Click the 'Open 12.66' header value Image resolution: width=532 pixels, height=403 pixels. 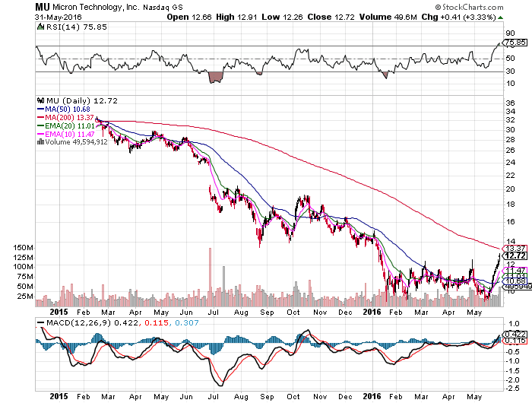[x=189, y=17]
